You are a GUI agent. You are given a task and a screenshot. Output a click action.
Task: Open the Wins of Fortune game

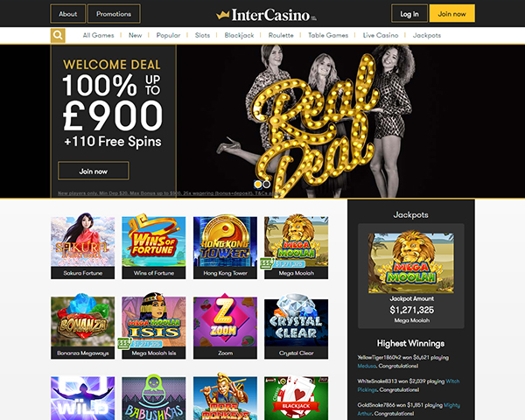(x=154, y=248)
